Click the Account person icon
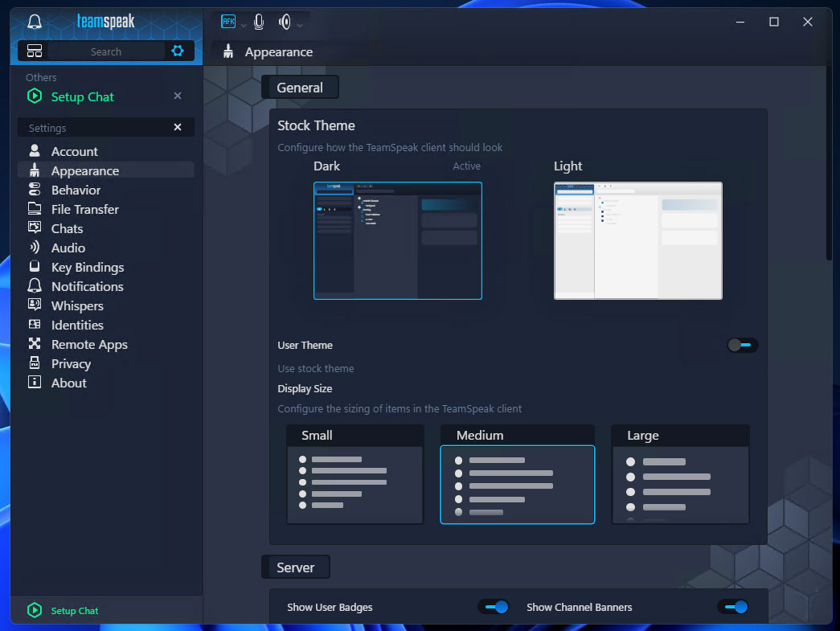 tap(35, 150)
